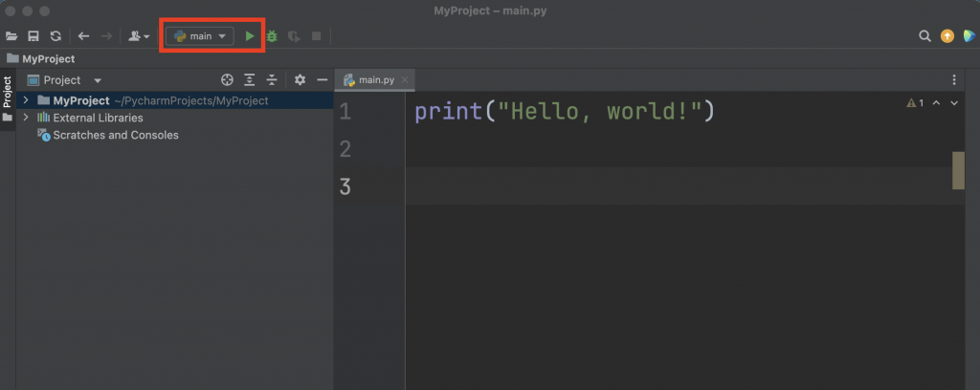Run the main configuration with green play button
The height and width of the screenshot is (390, 980).
(250, 36)
